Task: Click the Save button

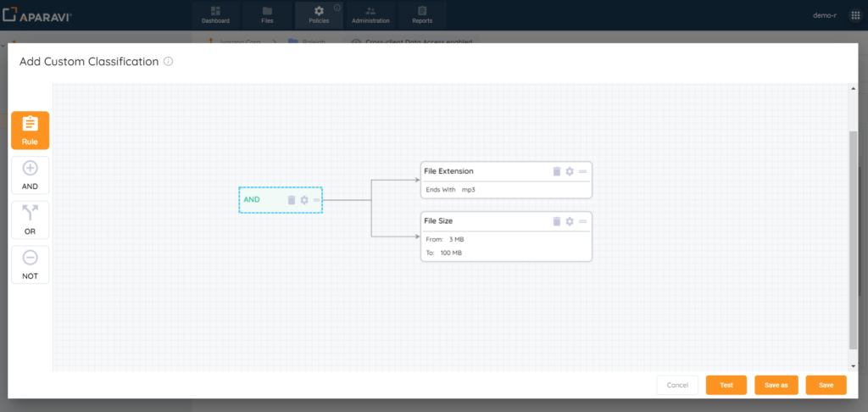Action: coord(826,385)
